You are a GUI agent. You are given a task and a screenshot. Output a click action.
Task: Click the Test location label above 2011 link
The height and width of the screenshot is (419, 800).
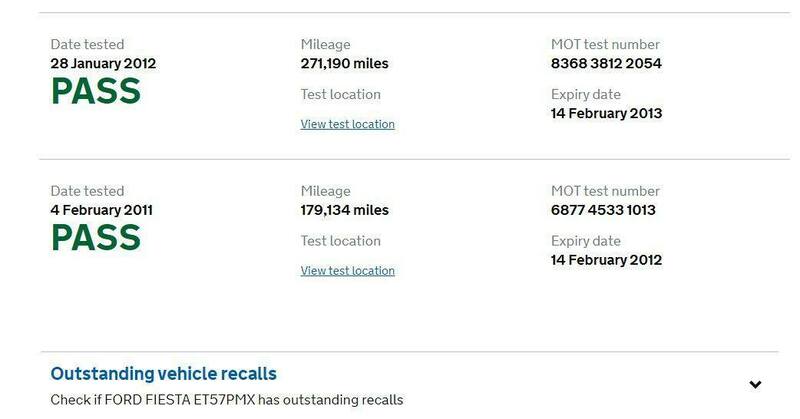(340, 241)
